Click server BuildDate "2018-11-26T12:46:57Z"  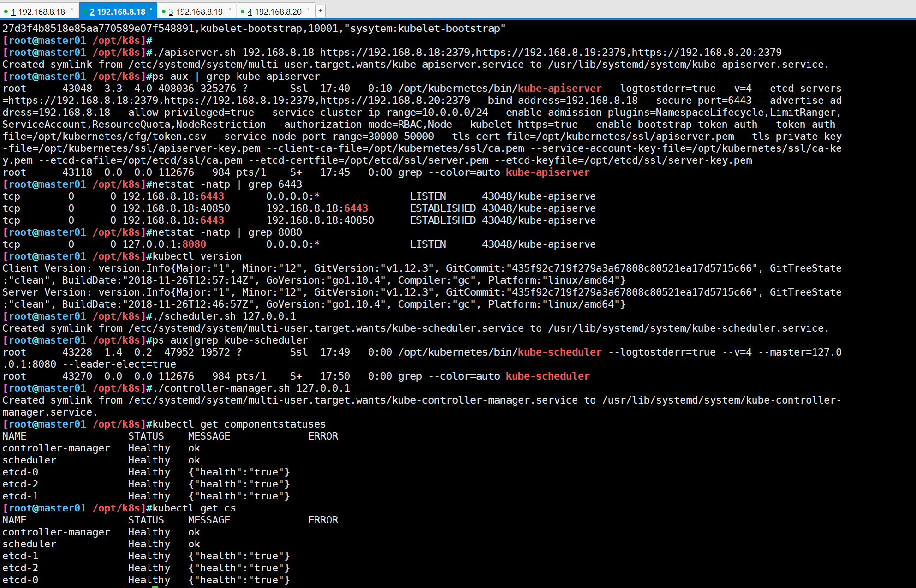click(x=188, y=304)
